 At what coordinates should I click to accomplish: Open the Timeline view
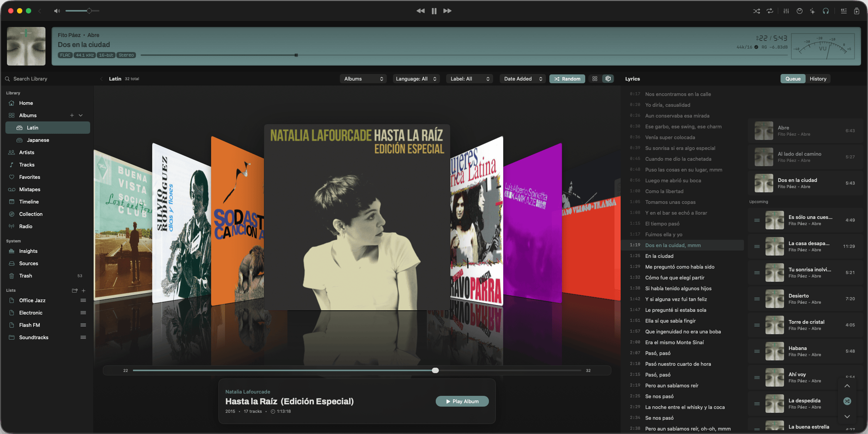coord(47,202)
